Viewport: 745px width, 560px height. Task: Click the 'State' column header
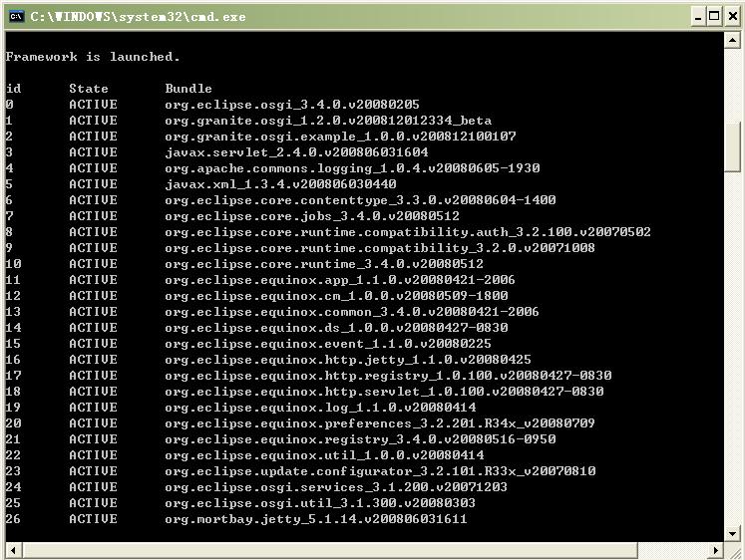89,89
